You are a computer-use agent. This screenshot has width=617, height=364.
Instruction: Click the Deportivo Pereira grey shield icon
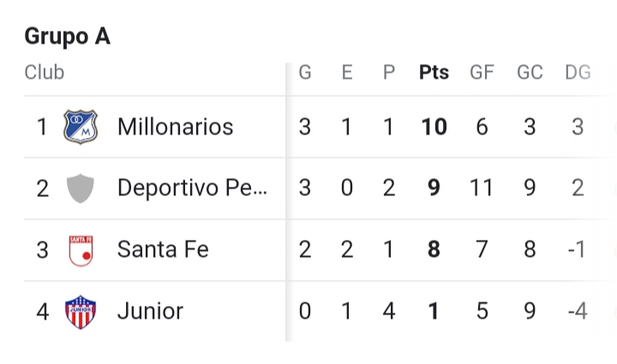pyautogui.click(x=81, y=188)
